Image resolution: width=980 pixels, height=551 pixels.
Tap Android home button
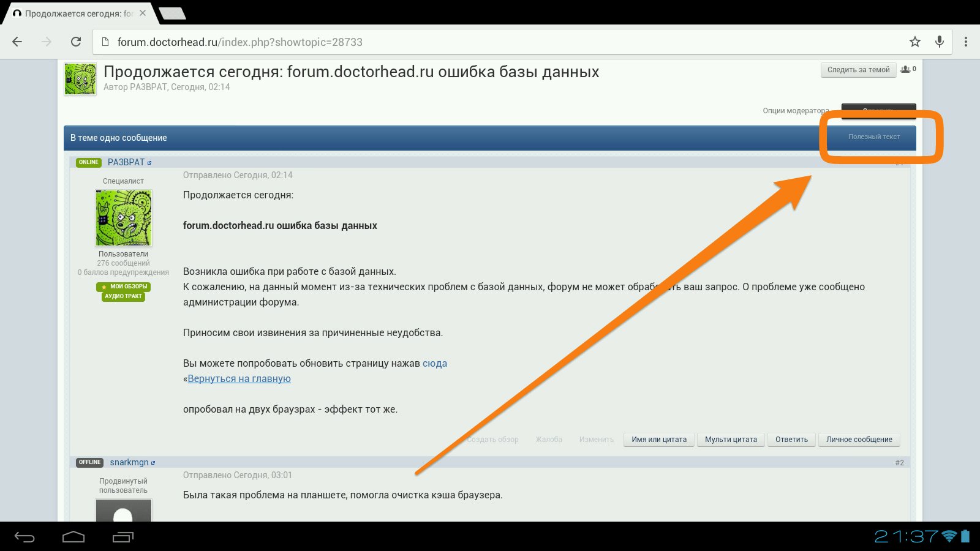pyautogui.click(x=73, y=537)
